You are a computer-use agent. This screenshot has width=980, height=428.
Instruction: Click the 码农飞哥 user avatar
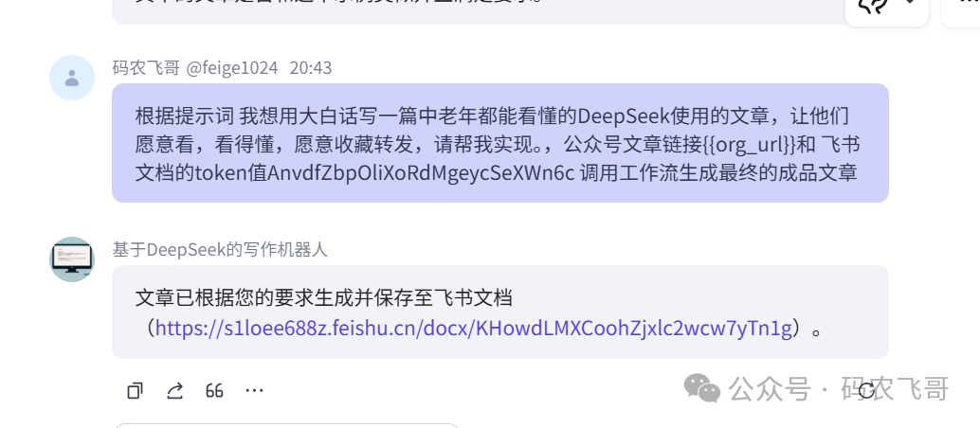pyautogui.click(x=72, y=78)
